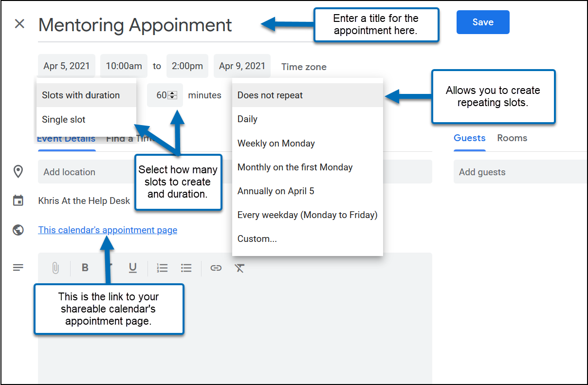
Task: Open the Guests tab
Action: pos(469,138)
